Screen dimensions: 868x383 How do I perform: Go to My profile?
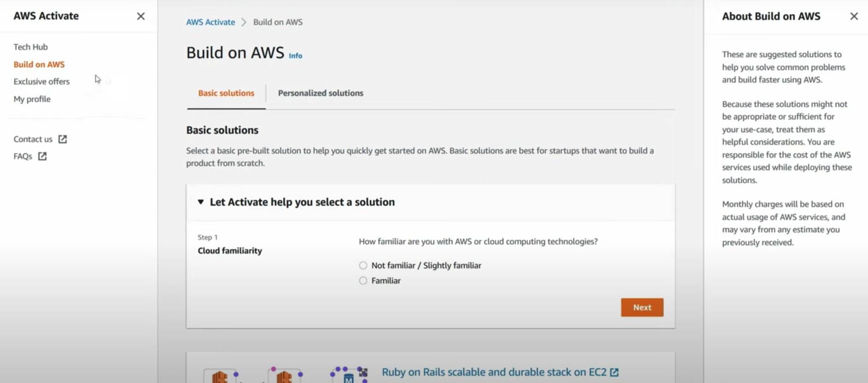(x=32, y=99)
